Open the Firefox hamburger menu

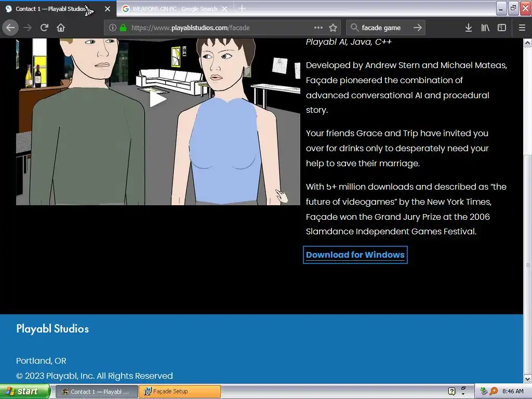point(522,28)
